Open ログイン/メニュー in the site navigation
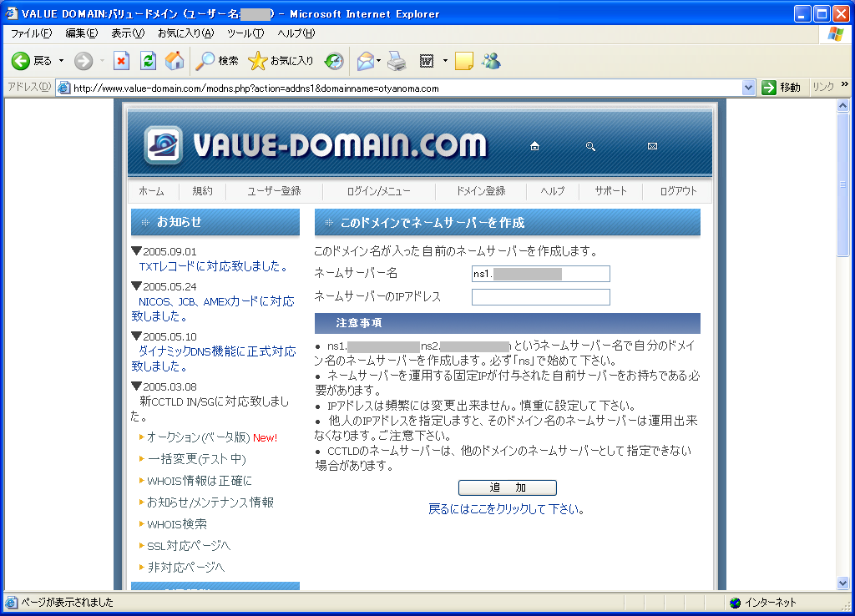Screen dimensions: 855x616 379,191
